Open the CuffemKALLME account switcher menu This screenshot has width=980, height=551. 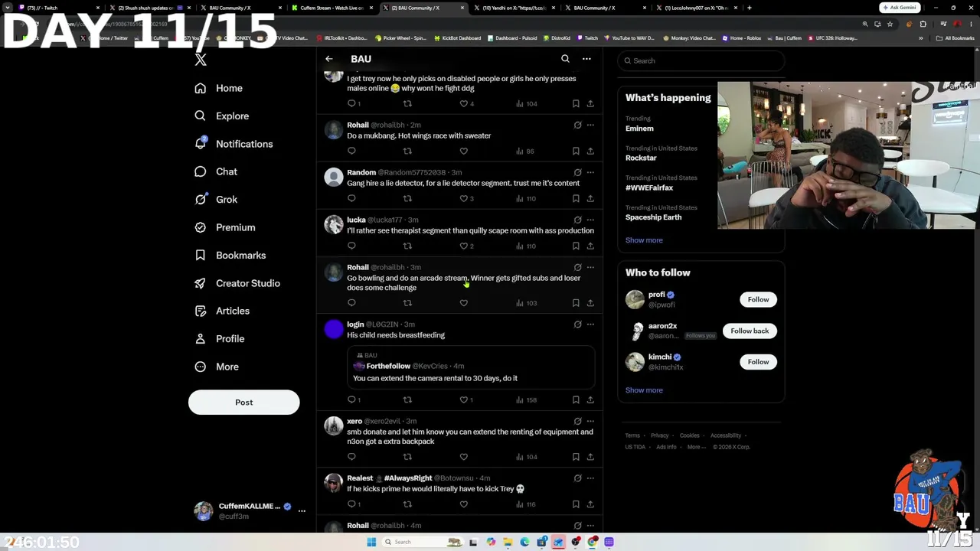[249, 511]
